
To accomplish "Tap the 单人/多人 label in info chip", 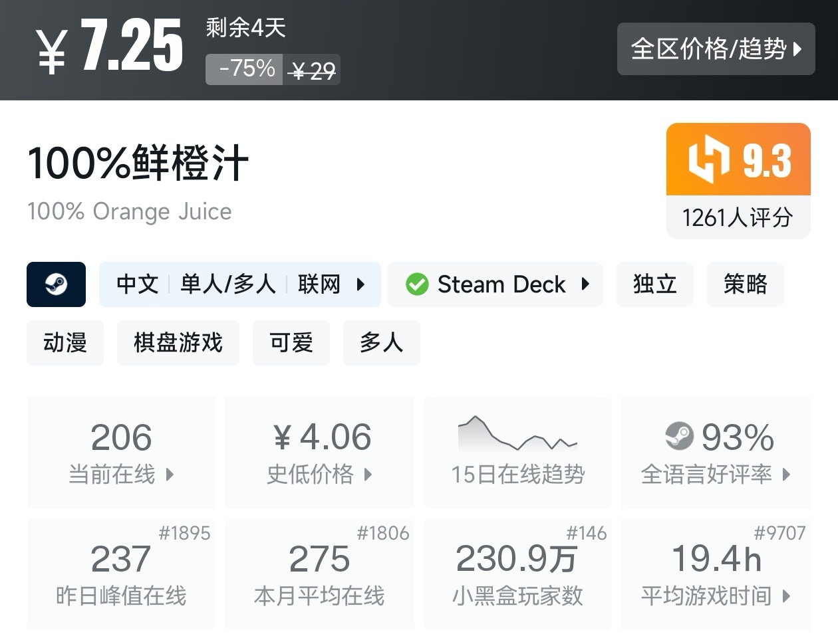I will pos(228,284).
